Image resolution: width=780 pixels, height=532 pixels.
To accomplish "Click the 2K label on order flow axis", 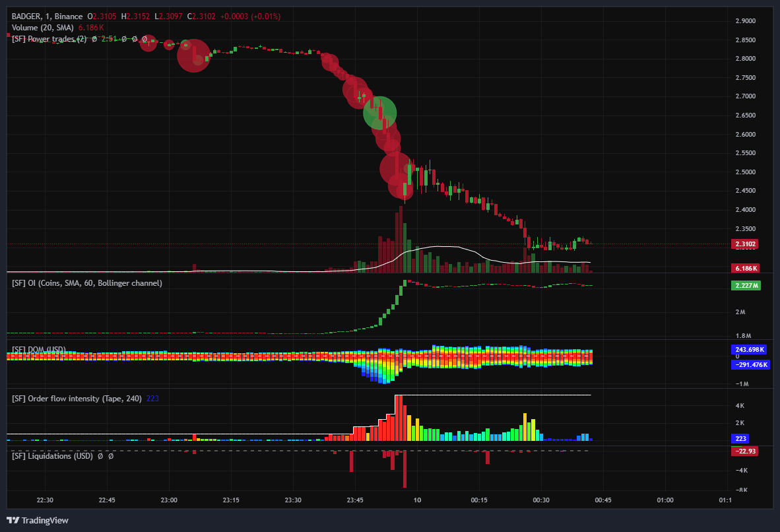I will (x=740, y=423).
